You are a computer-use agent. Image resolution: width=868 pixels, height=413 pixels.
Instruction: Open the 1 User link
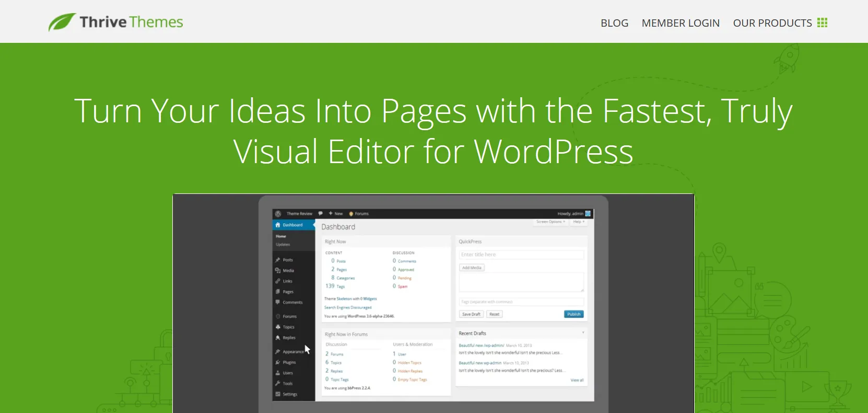(400, 354)
